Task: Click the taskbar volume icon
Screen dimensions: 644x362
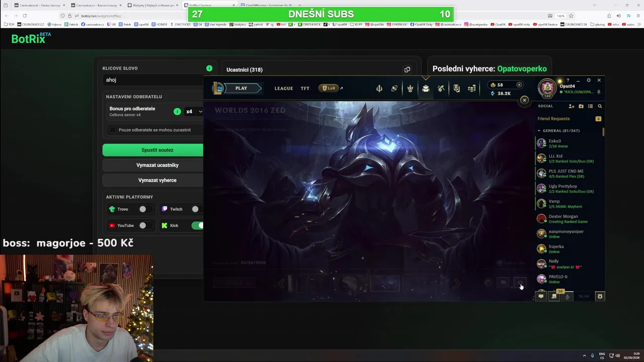Action: [618, 355]
